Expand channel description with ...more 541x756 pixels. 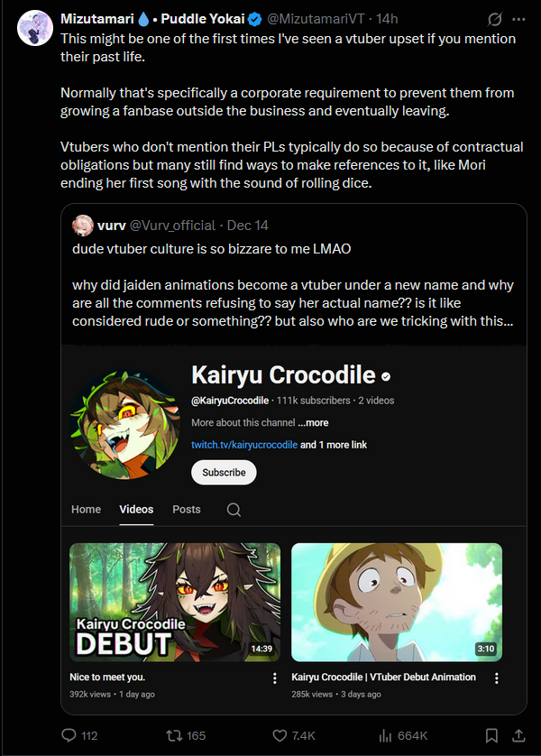313,422
